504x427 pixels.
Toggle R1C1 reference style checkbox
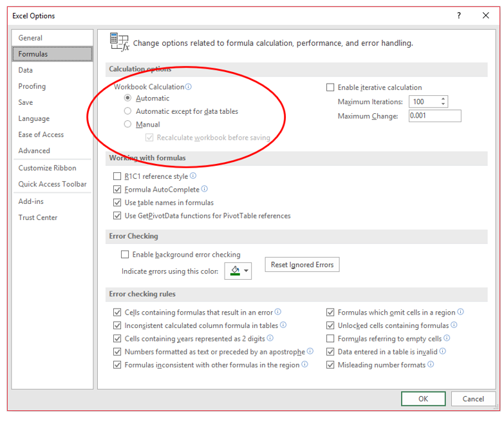pos(117,176)
